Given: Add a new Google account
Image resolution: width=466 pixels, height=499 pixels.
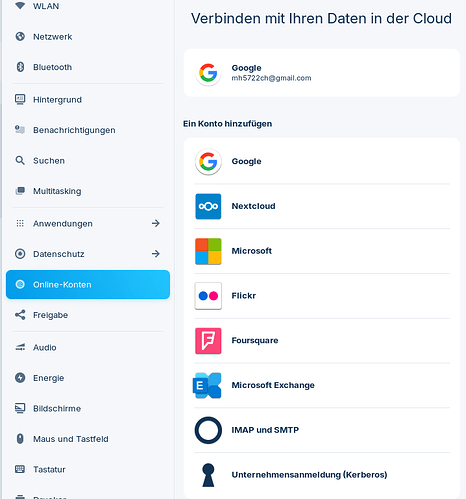Looking at the screenshot, I should (322, 161).
